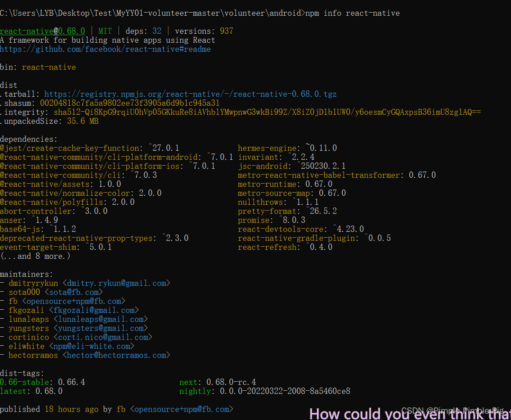Click the react-native@0.68.0 package heading
This screenshot has height=420, width=511.
42,32
